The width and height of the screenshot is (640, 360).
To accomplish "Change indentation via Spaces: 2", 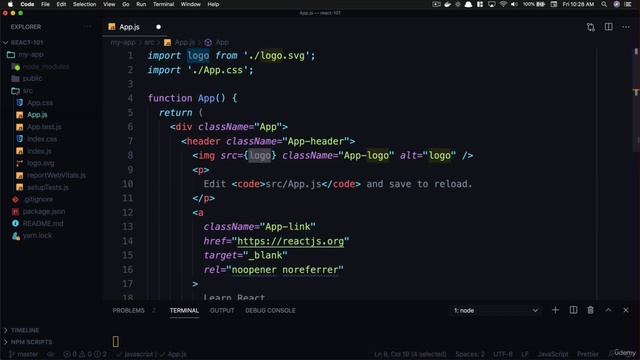I will point(470,354).
